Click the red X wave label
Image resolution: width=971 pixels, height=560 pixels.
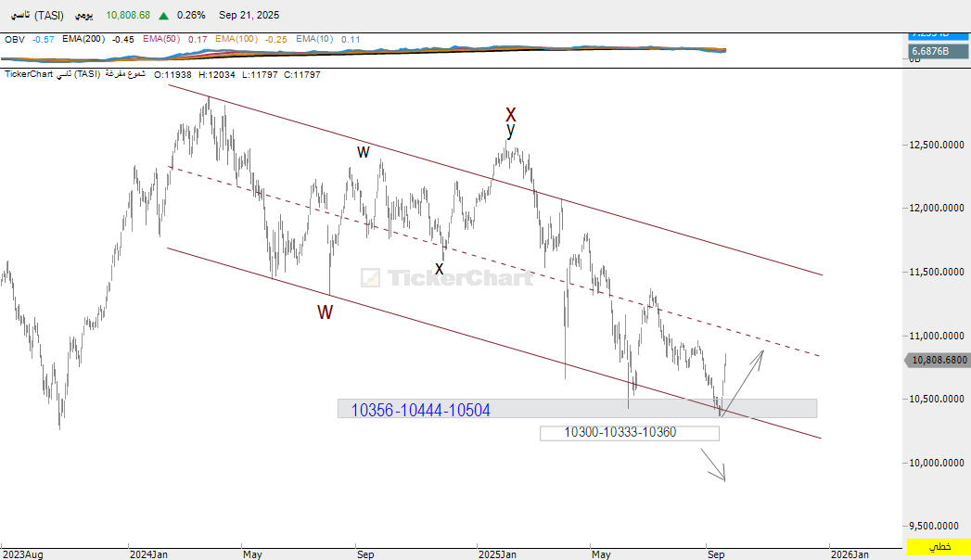tap(510, 115)
